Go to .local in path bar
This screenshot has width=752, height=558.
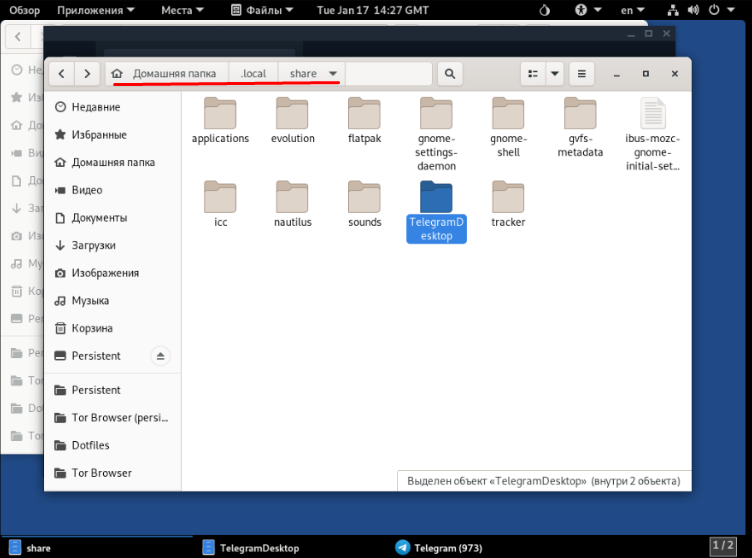click(x=253, y=74)
